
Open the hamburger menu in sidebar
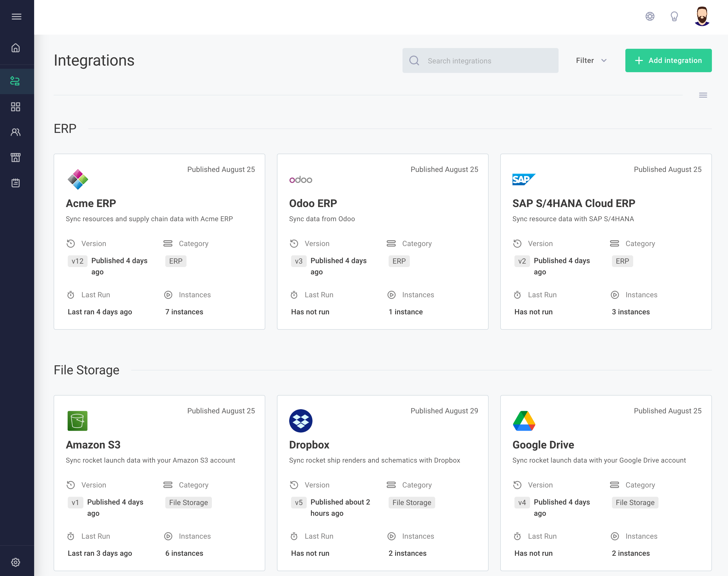[16, 17]
